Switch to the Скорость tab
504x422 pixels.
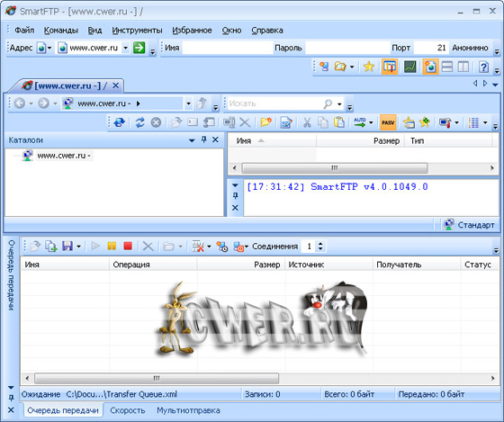tap(127, 410)
